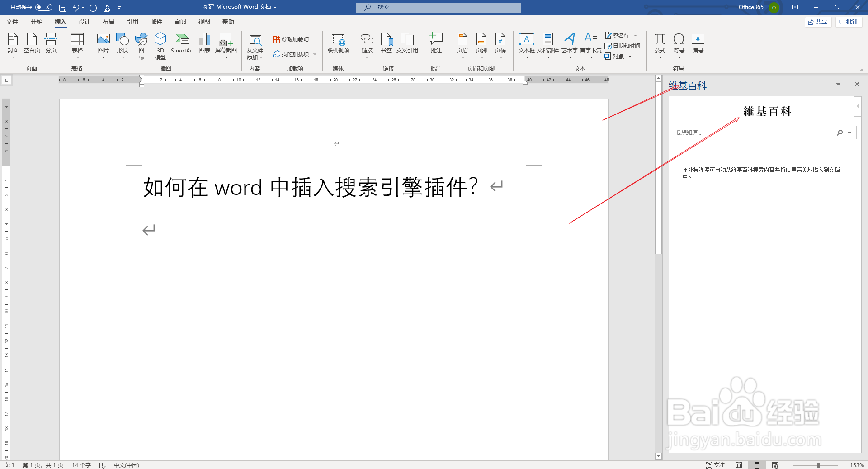868x469 pixels.
Task: Open My Add-ins (我的加载项) dropdown arrow
Action: click(315, 54)
